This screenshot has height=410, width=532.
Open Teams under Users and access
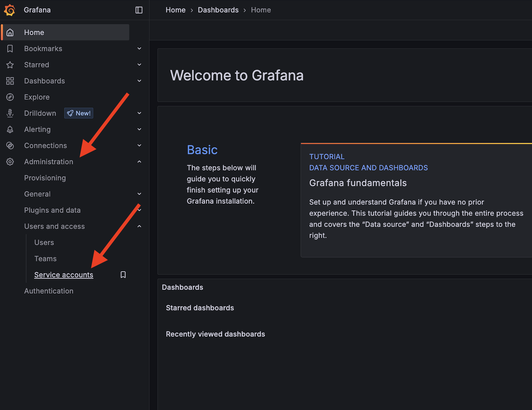click(45, 259)
